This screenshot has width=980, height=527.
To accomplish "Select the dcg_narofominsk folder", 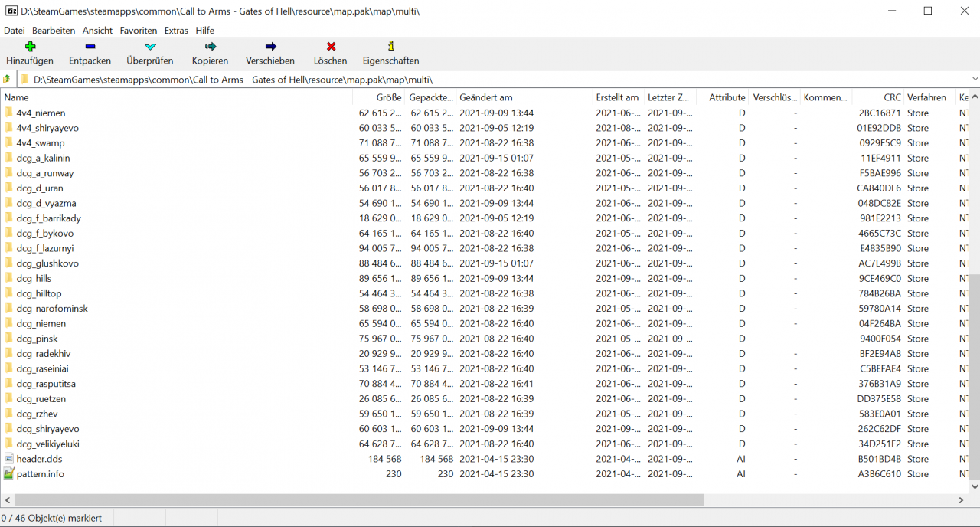I will tap(52, 309).
